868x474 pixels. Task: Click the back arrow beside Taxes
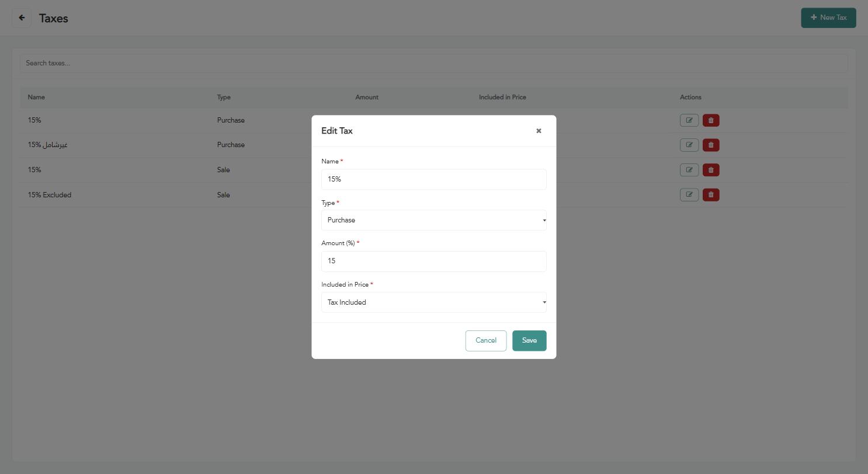[22, 18]
